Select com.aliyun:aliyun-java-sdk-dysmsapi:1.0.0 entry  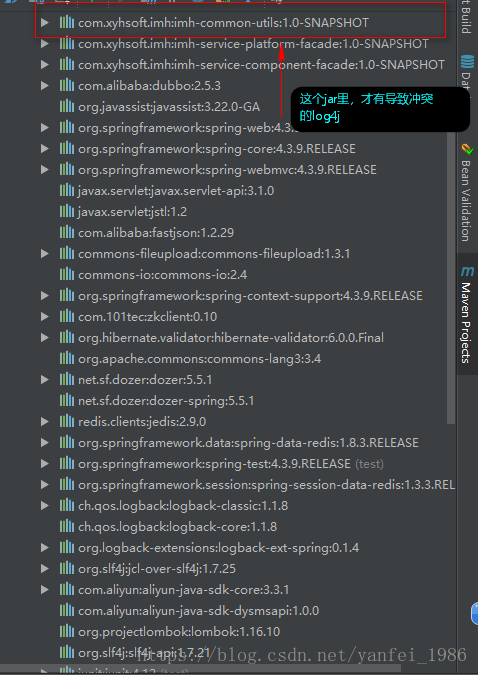coord(199,610)
